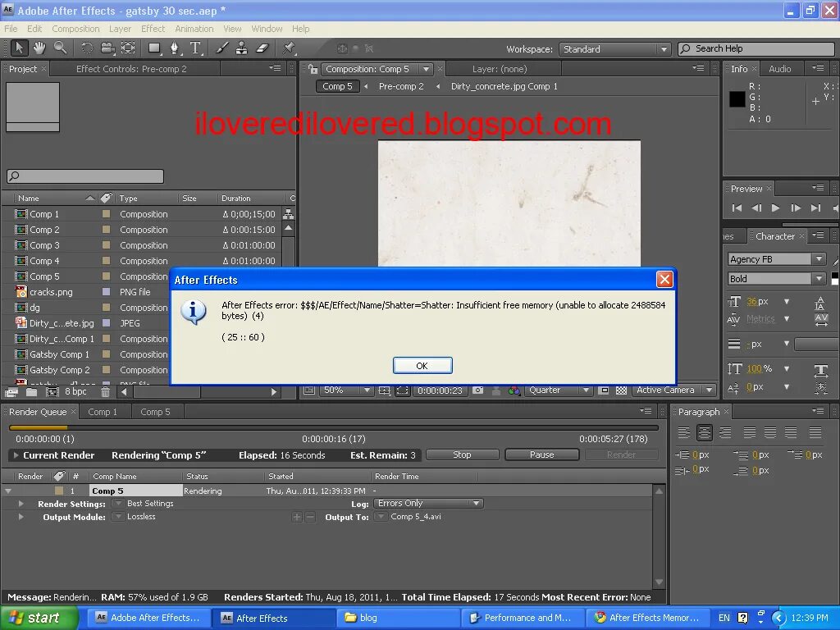Switch to Effect Controls: Pre-comp 2 tab
840x630 pixels.
(x=131, y=69)
